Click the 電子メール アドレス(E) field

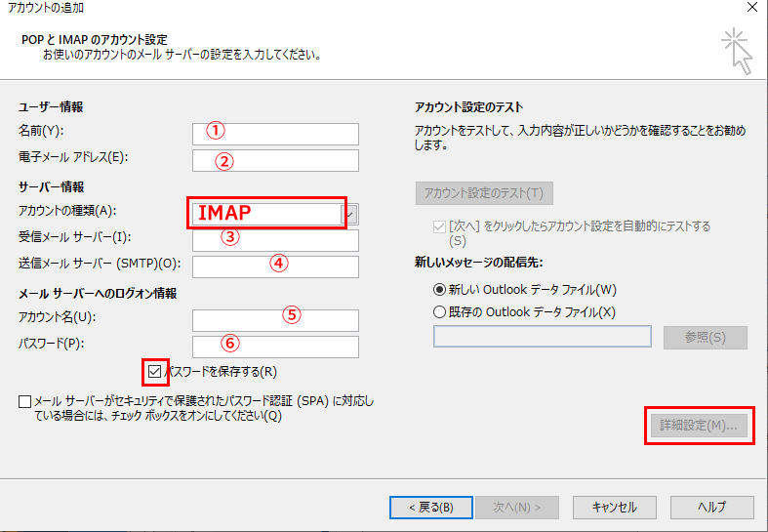coord(275,160)
